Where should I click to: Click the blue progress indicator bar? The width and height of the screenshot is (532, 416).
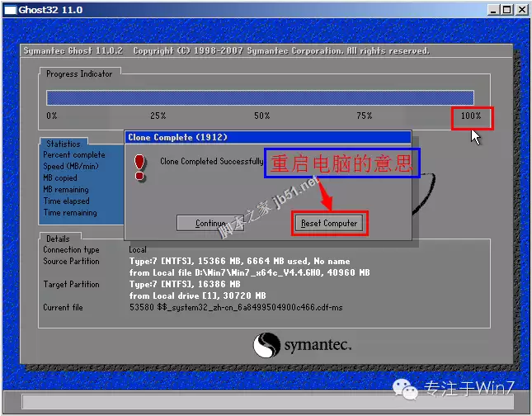pyautogui.click(x=260, y=97)
